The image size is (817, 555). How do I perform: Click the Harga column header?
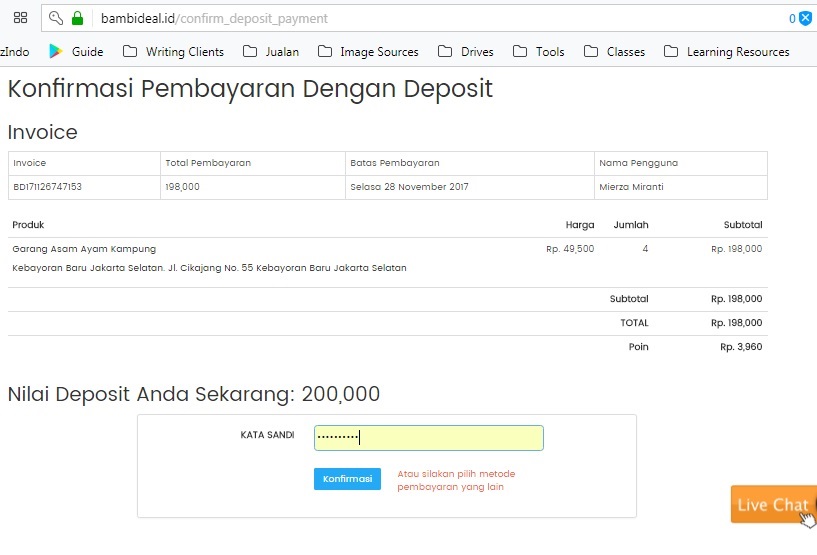coord(580,225)
